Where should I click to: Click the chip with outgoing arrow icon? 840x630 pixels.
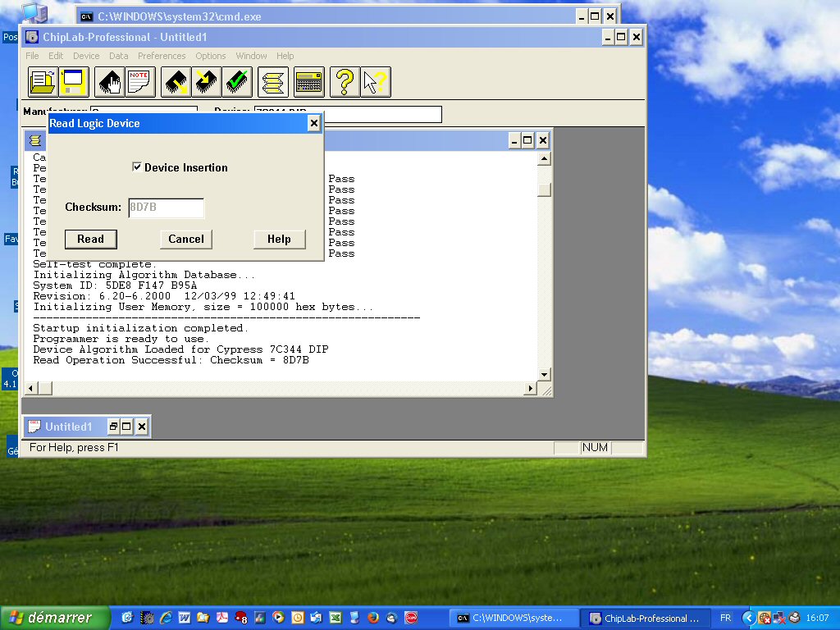click(176, 82)
